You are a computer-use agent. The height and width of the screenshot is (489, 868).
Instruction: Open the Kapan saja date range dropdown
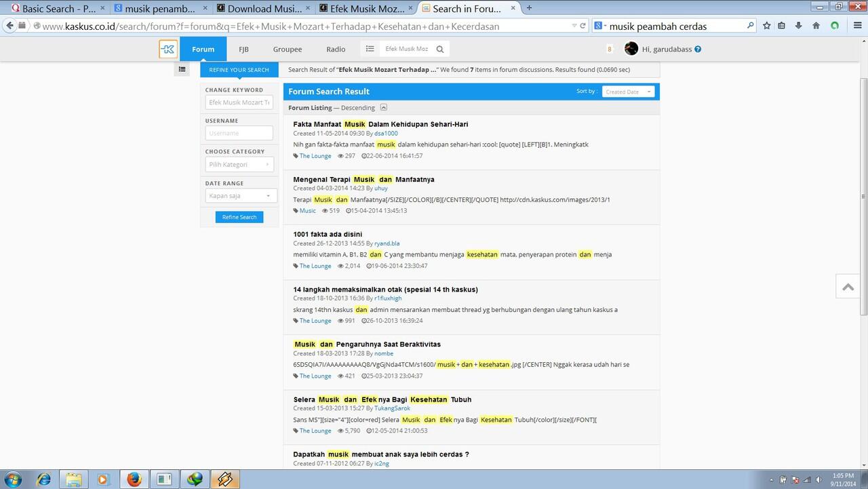coord(241,195)
